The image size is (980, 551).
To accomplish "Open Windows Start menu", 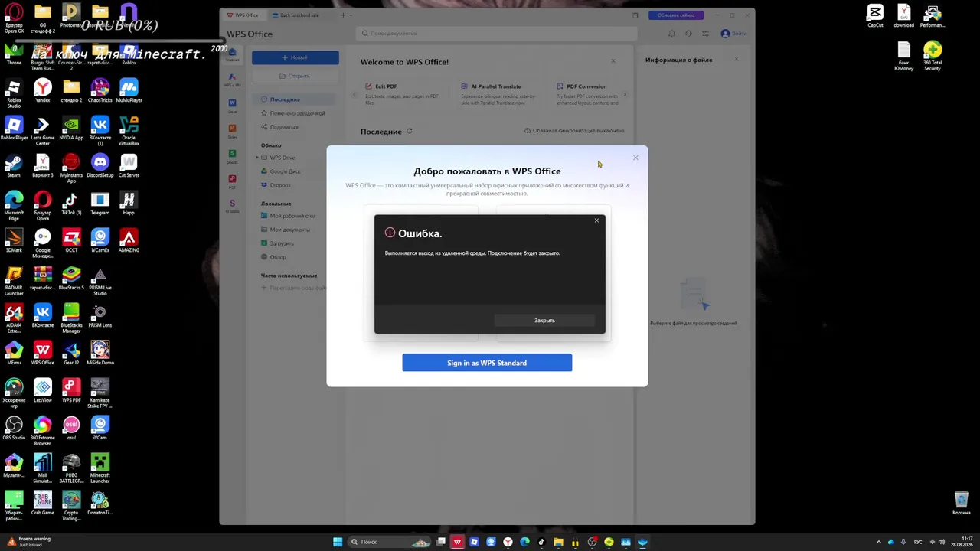I will click(x=338, y=542).
